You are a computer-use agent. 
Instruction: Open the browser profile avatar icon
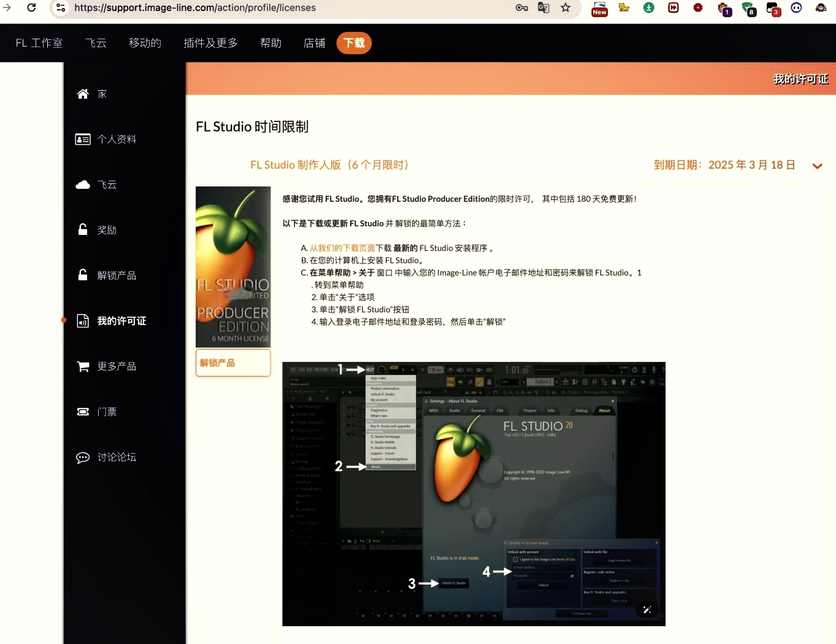coord(821,7)
